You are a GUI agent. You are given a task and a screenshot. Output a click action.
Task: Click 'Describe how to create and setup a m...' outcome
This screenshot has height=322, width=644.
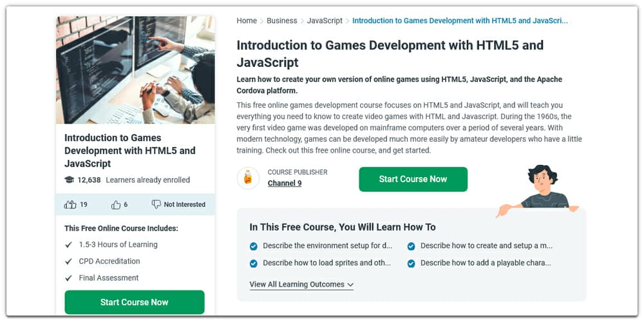pos(486,246)
